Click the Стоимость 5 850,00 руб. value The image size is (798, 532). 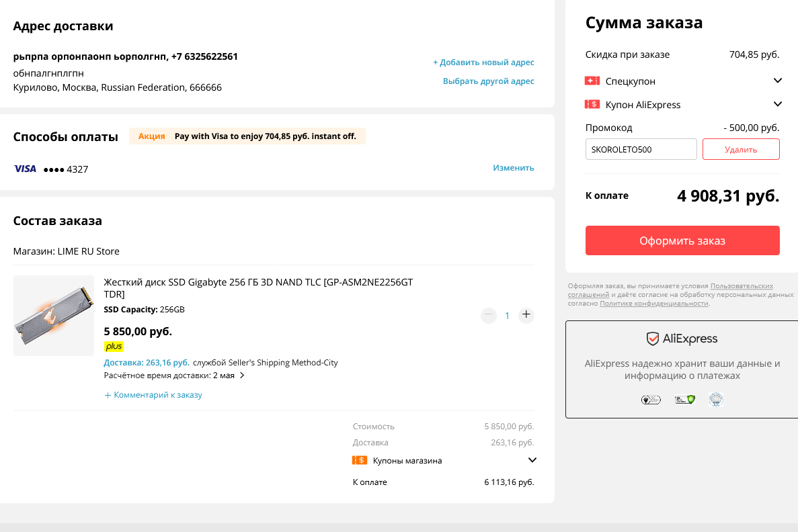509,427
